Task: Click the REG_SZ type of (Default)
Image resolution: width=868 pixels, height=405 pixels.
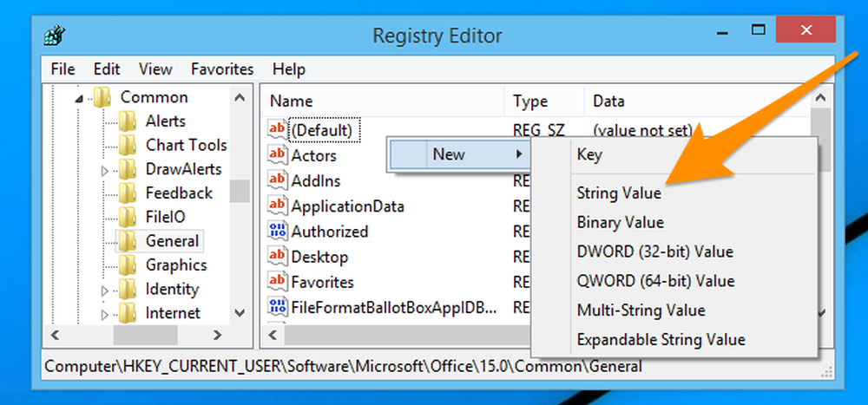Action: (x=540, y=131)
